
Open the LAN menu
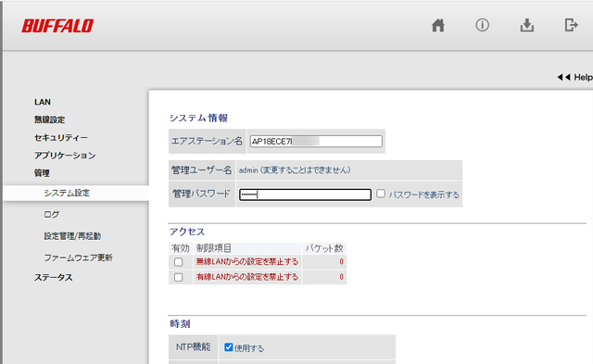pyautogui.click(x=43, y=102)
